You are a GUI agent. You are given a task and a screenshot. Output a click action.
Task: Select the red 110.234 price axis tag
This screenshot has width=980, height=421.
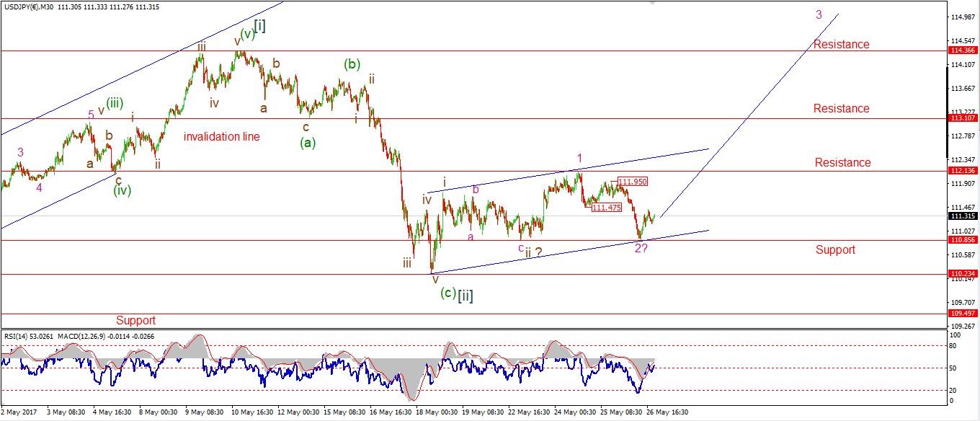tap(963, 275)
